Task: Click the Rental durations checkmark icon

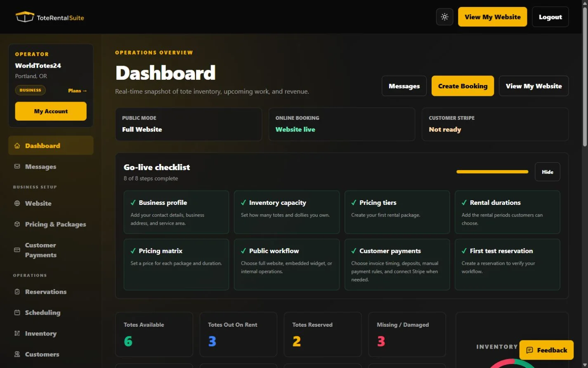Action: [x=464, y=203]
